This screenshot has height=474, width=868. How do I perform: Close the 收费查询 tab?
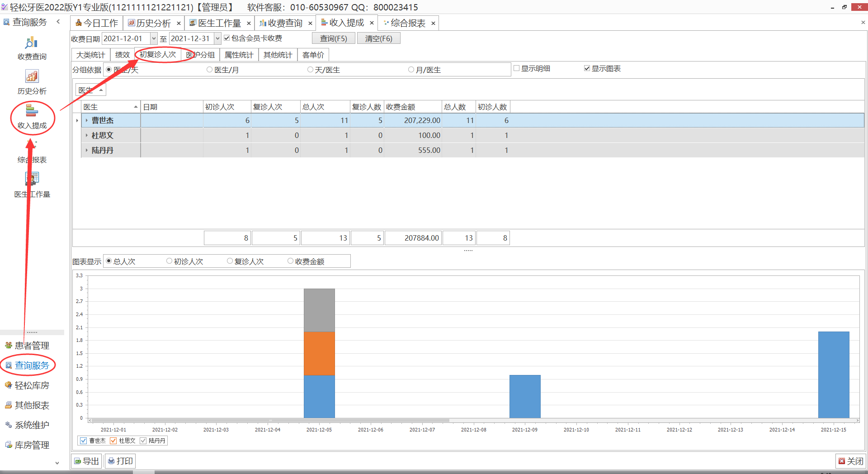point(310,23)
